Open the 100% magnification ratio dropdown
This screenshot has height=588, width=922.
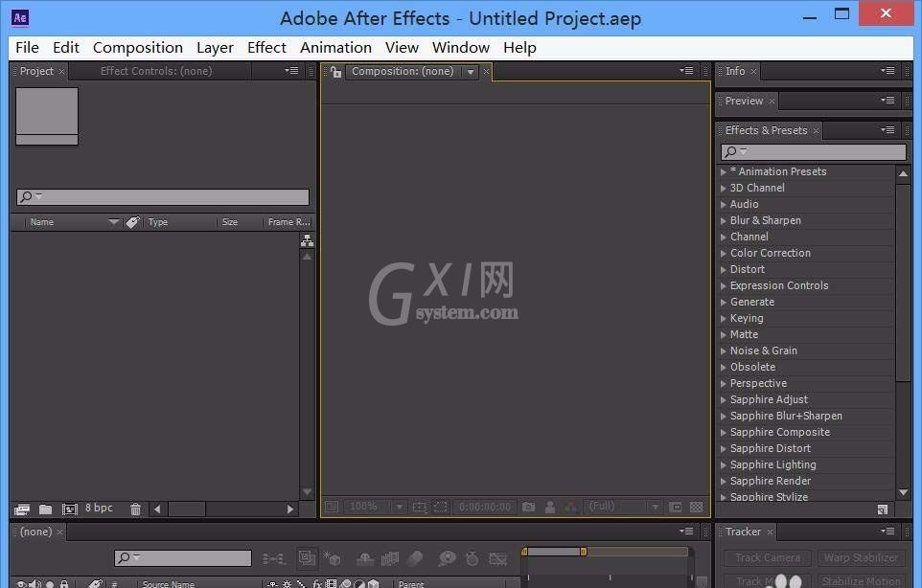(x=374, y=507)
